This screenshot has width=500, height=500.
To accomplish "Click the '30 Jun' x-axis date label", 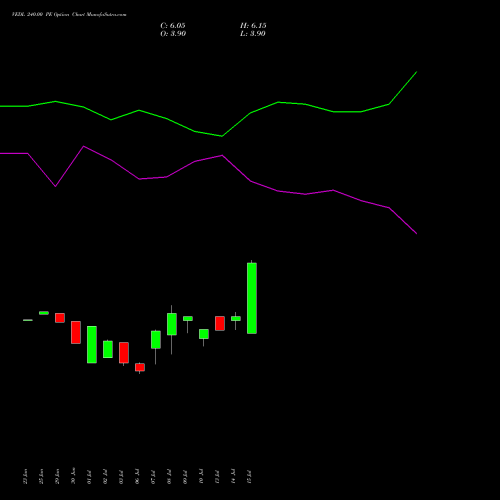I will click(73, 476).
